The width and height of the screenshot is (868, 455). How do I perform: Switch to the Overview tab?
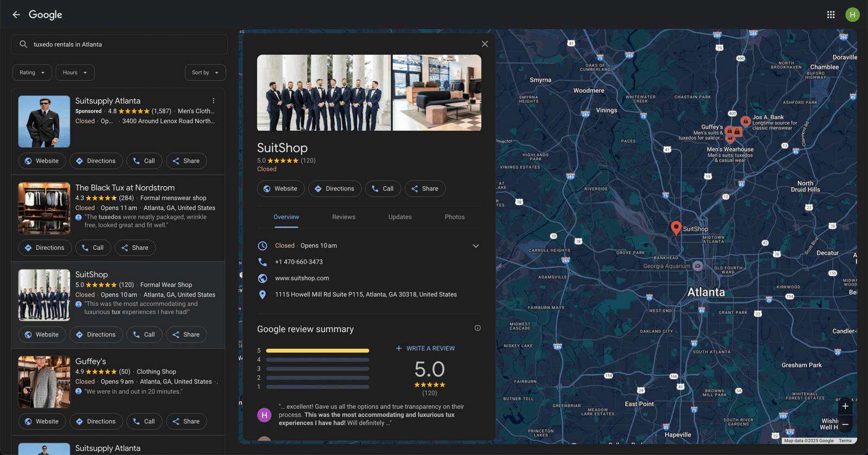(x=286, y=217)
